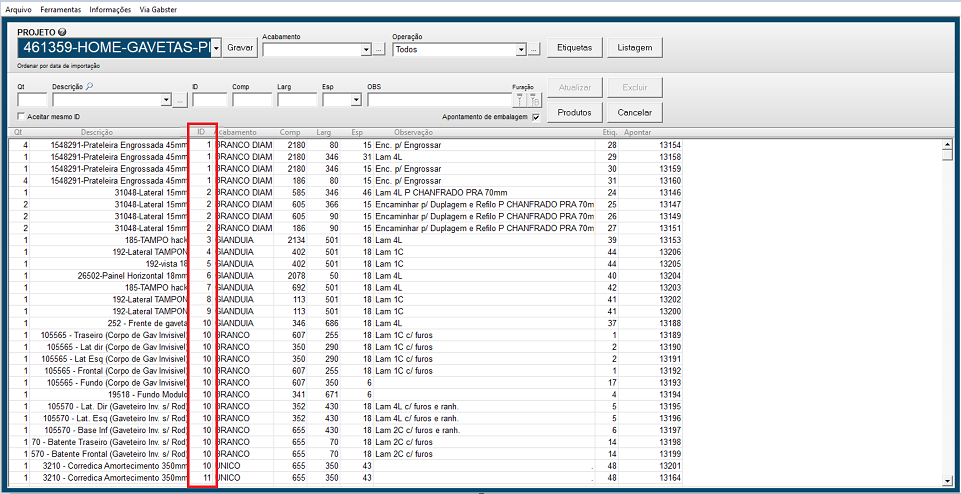Select the '252 - Frente de gaveta' row
The width and height of the screenshot is (961, 494).
pos(346,323)
